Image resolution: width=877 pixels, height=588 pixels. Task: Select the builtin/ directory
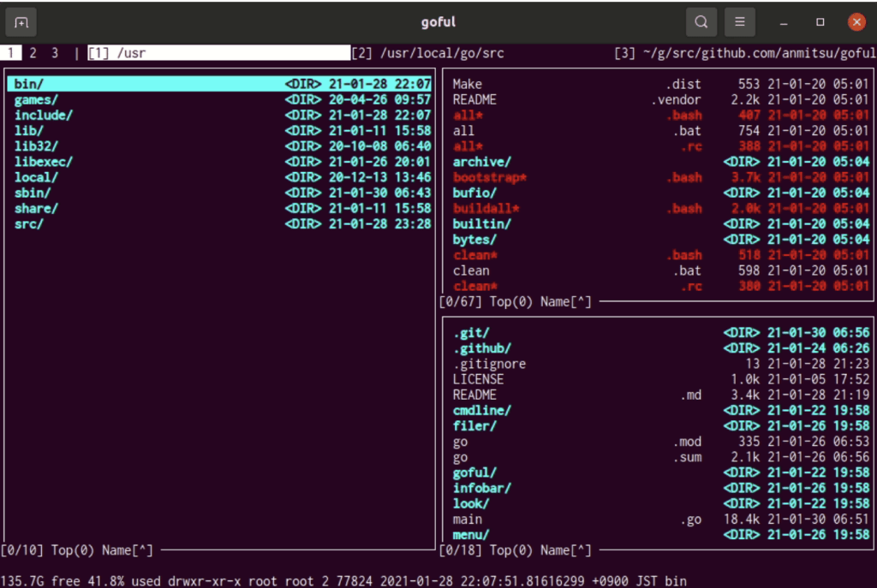click(x=660, y=224)
